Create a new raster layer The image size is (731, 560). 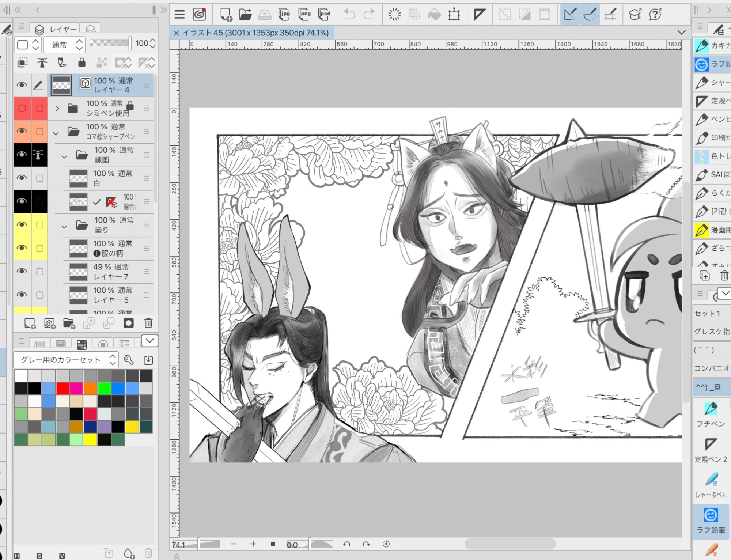[30, 323]
